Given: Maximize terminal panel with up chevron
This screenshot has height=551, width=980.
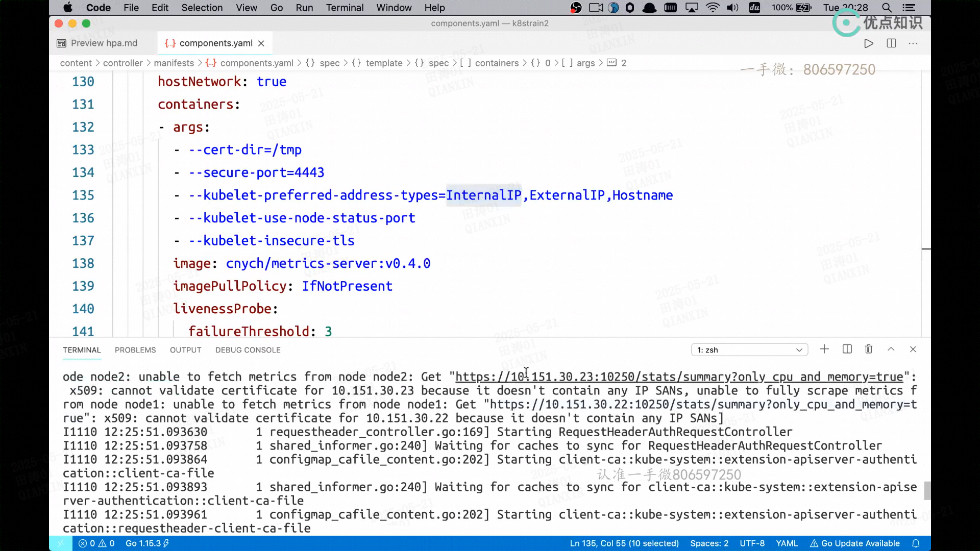Looking at the screenshot, I should tap(891, 349).
